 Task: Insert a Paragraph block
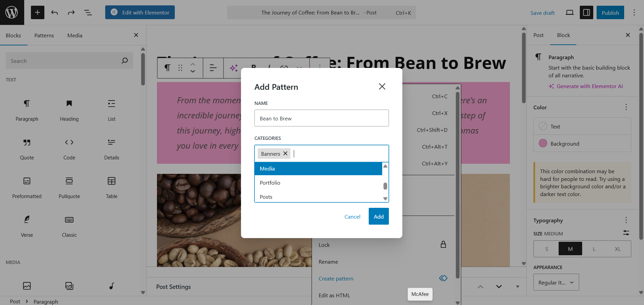[x=27, y=110]
